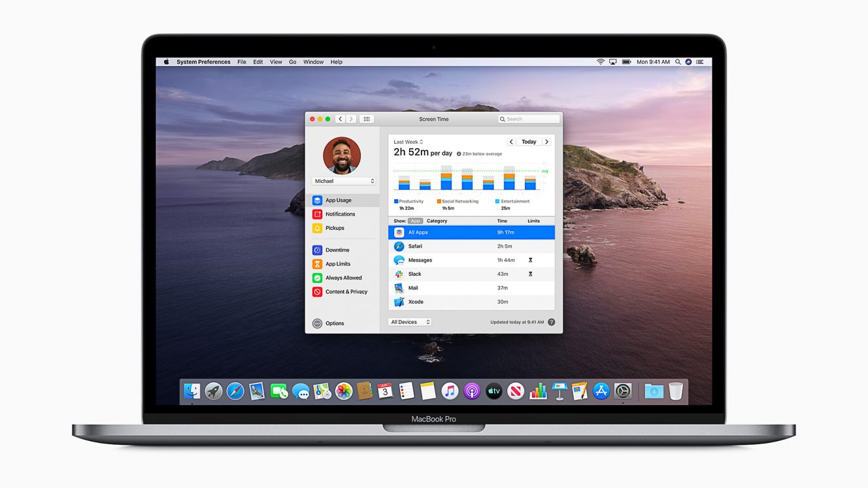Screen dimensions: 868x488
Task: Open Podcasts from the Dock
Action: click(472, 391)
